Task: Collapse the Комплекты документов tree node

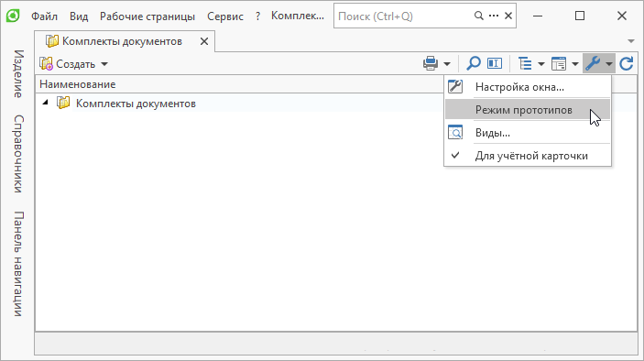Action: (45, 103)
